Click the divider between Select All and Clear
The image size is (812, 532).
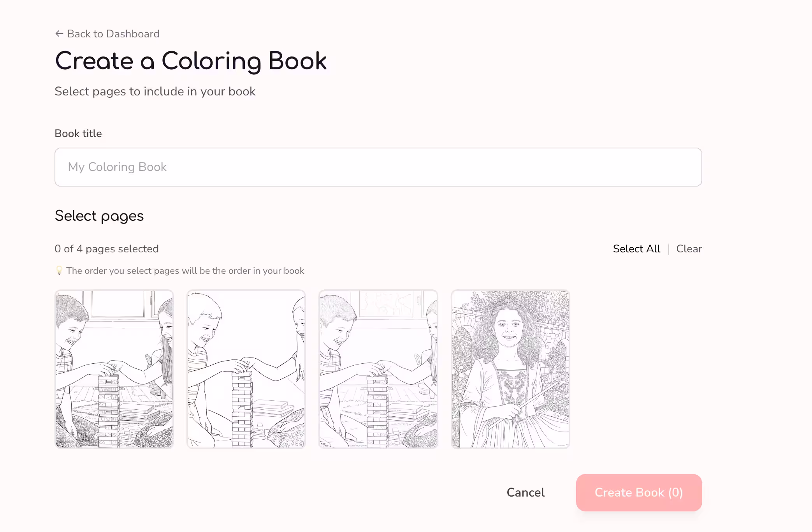click(x=668, y=249)
